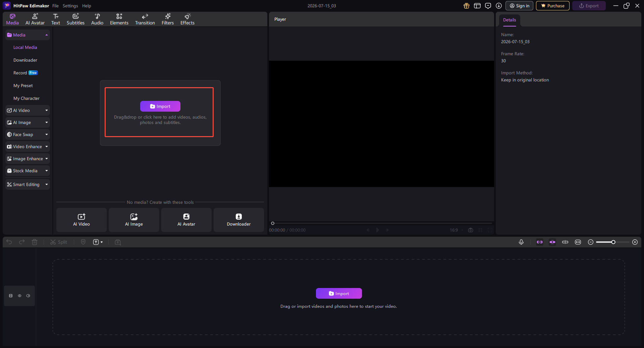Open the Audio tab
This screenshot has height=348, width=644.
97,19
